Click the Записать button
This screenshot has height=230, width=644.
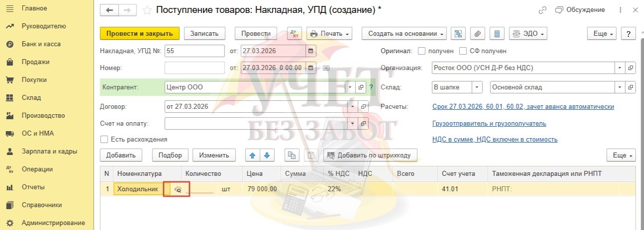[205, 34]
